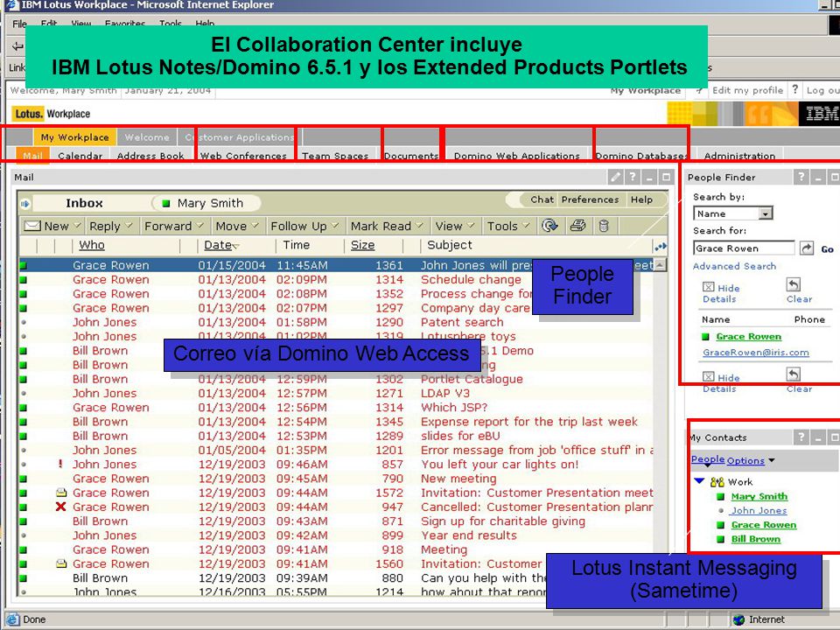Open the Move dropdown menu
Image resolution: width=840 pixels, height=630 pixels.
[255, 226]
